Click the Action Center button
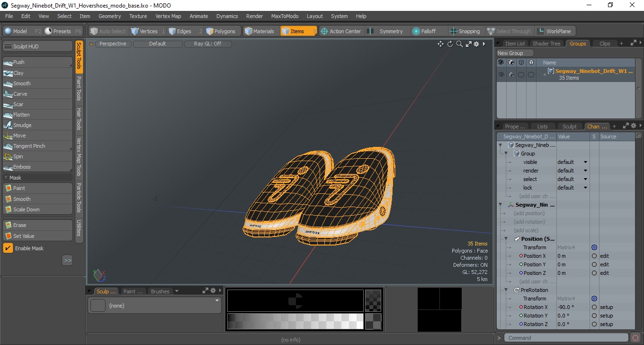The width and height of the screenshot is (644, 345). pyautogui.click(x=341, y=31)
